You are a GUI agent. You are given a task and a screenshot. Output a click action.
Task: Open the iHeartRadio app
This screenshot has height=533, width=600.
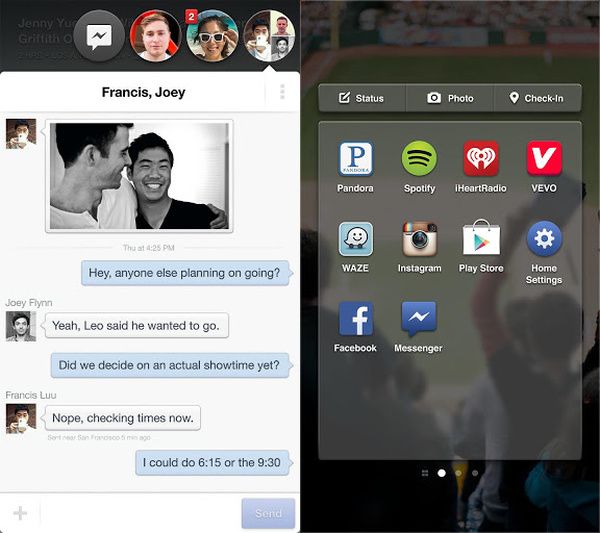[x=481, y=160]
